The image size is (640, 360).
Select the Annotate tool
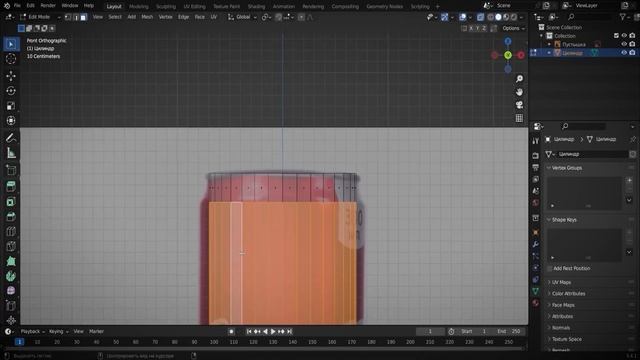[x=11, y=138]
